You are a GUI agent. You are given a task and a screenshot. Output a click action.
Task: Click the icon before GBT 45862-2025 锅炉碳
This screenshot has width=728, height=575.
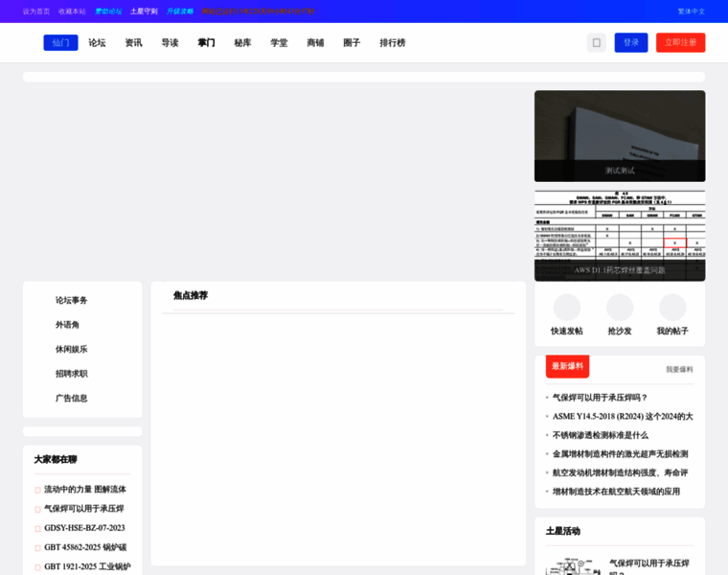tap(37, 548)
